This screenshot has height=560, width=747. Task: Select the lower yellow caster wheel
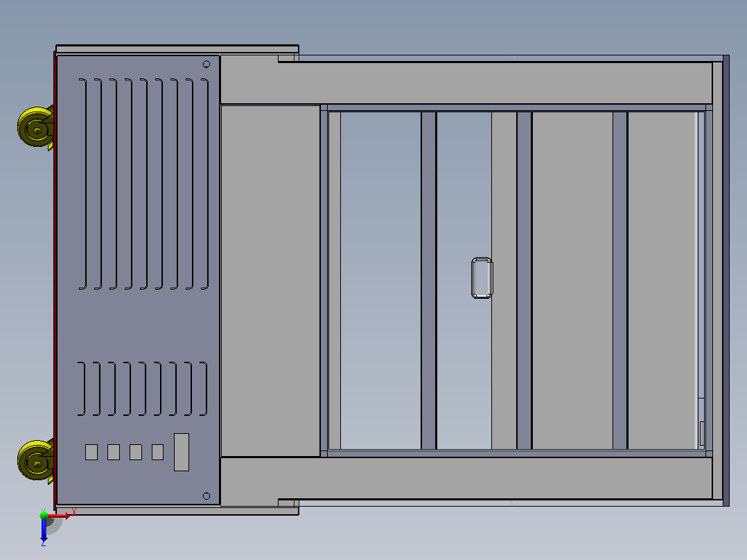click(36, 460)
